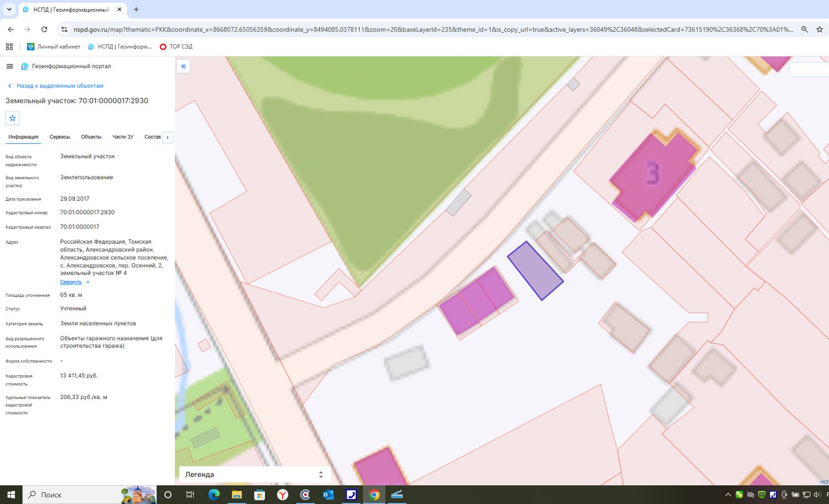Open Chrome apps grid in bookmarks bar
Image resolution: width=829 pixels, height=504 pixels.
pyautogui.click(x=9, y=46)
